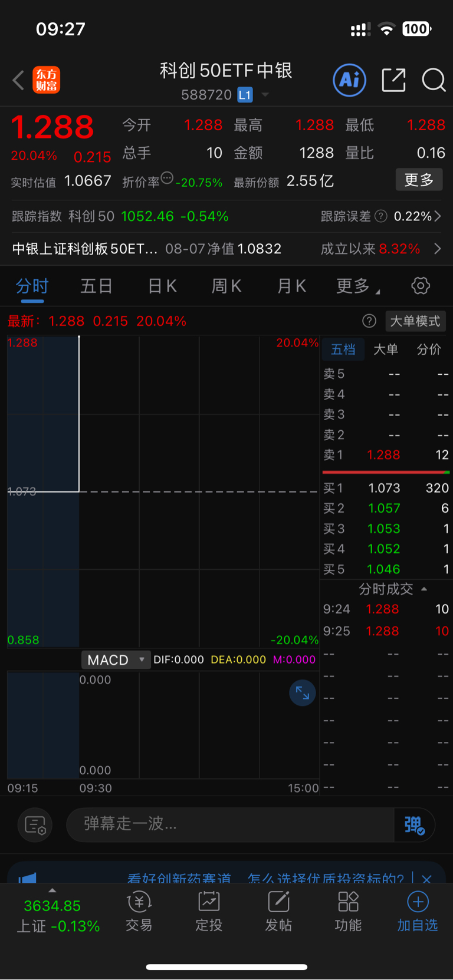Tap the L1 level badge
The height and width of the screenshot is (980, 453).
click(x=245, y=95)
